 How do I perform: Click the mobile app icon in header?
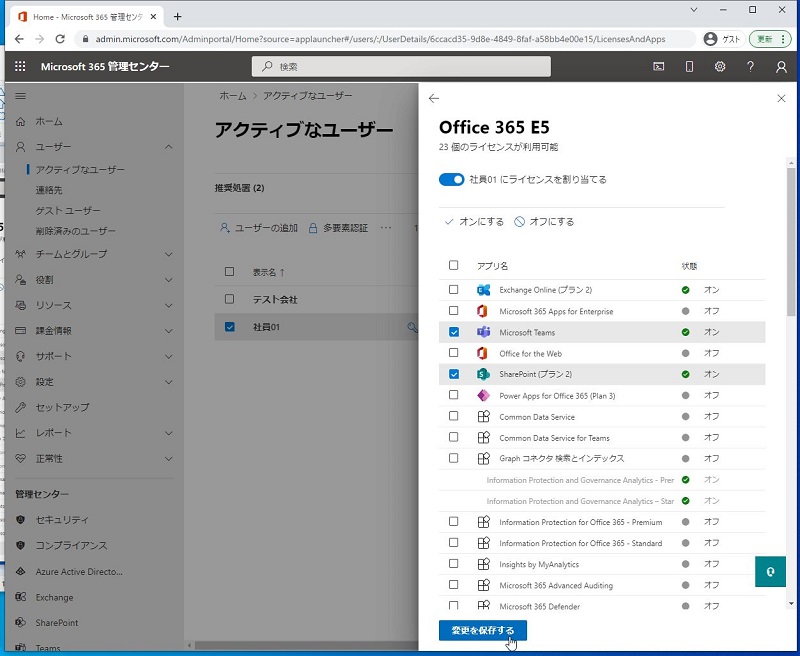(x=689, y=66)
